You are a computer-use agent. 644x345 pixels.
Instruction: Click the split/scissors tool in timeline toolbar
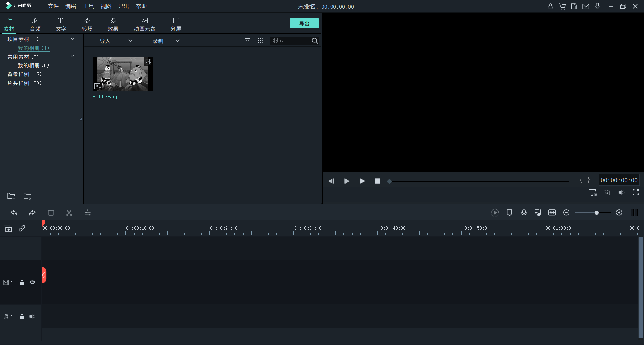click(x=69, y=213)
